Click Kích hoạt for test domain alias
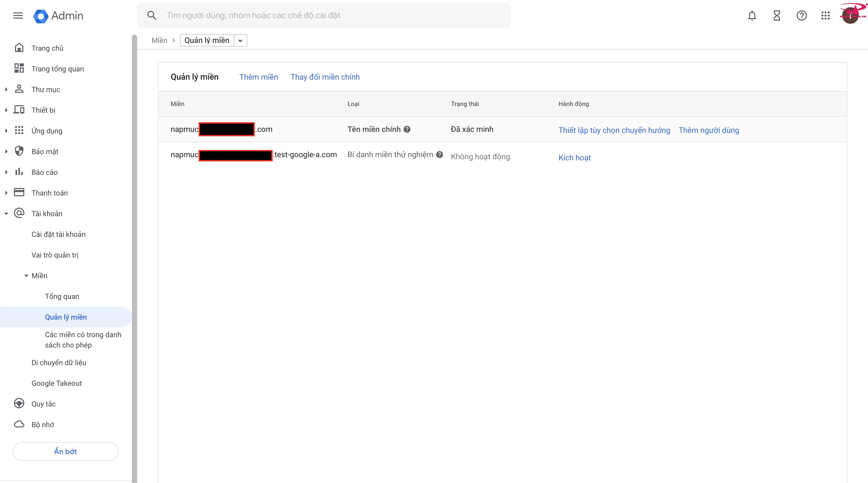868x483 pixels. 574,158
